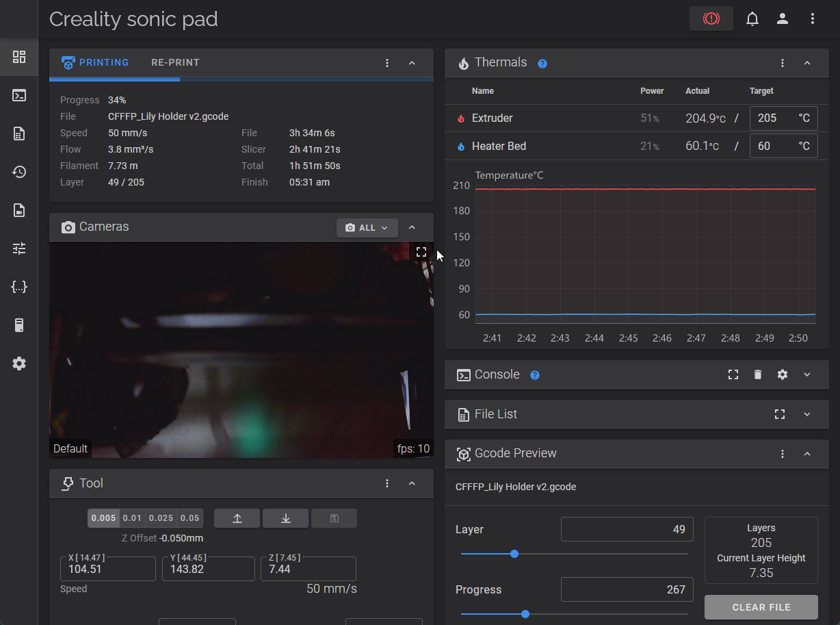
Task: Click the red emergency stop button
Action: pyautogui.click(x=711, y=18)
